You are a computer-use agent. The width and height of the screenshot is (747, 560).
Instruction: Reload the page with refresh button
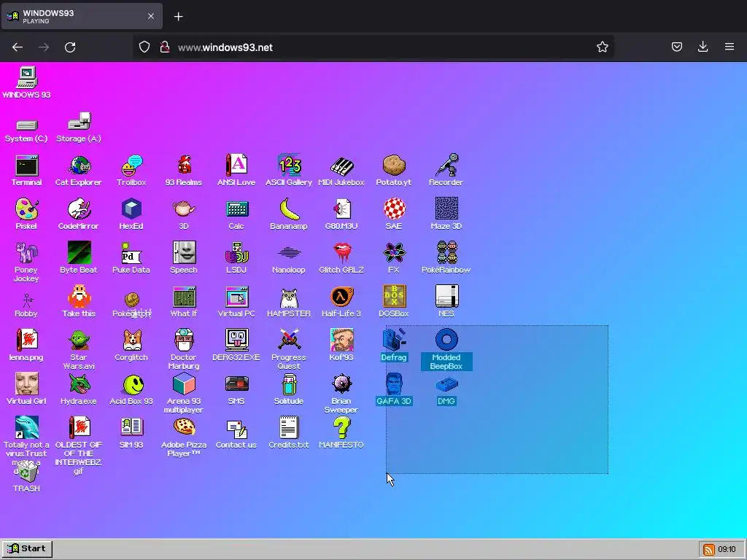[x=70, y=47]
